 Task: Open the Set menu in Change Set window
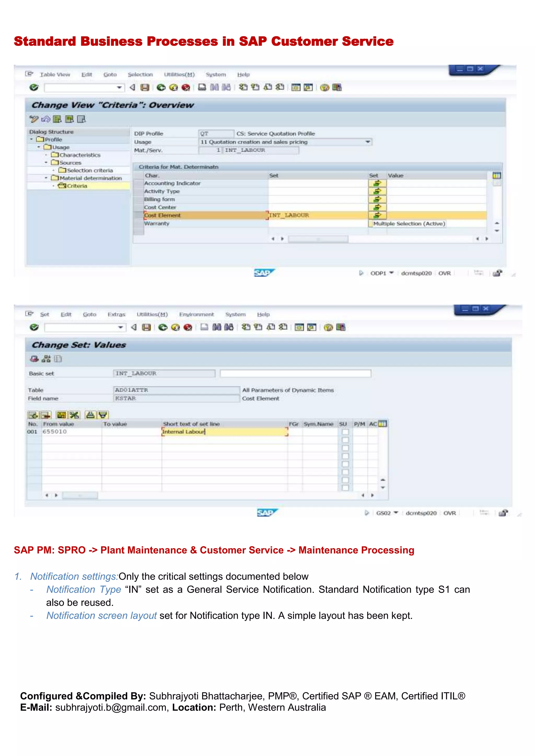[x=44, y=315]
